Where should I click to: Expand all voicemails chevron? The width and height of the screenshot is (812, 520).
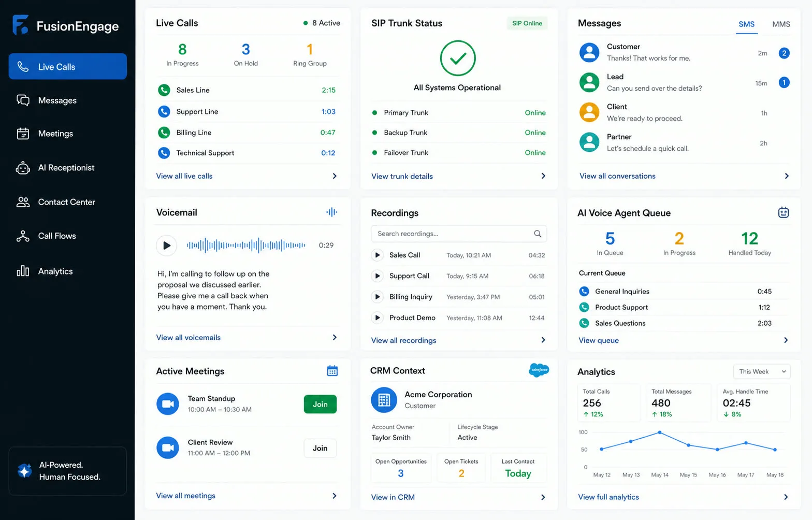pyautogui.click(x=335, y=338)
